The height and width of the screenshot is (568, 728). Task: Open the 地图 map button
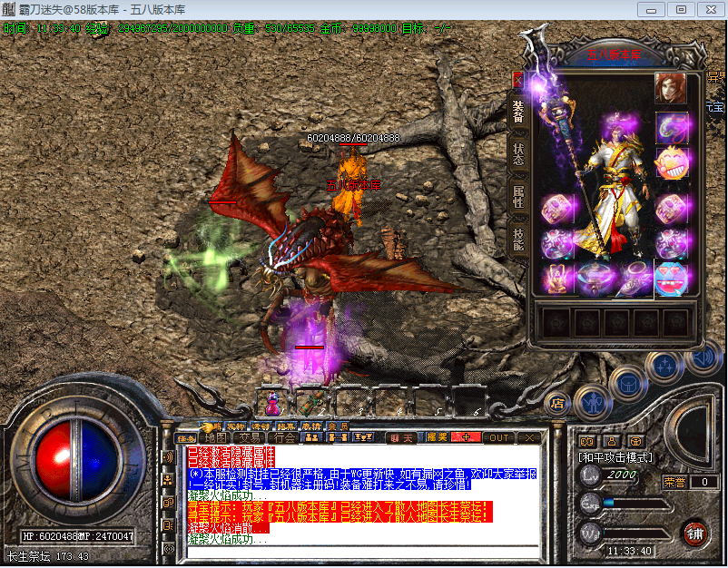point(216,437)
